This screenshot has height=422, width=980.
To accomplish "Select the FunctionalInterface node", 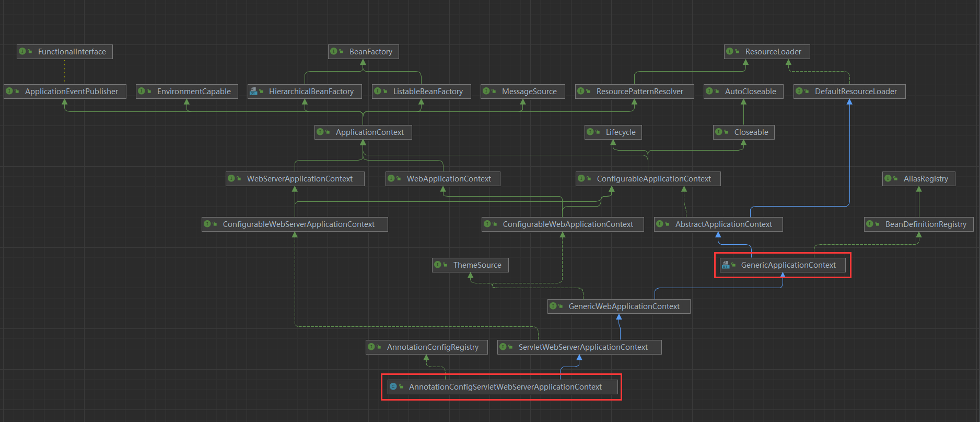I will pyautogui.click(x=65, y=52).
